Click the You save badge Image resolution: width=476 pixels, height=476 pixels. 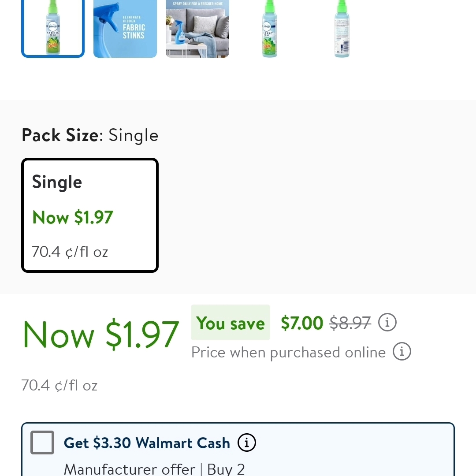[x=231, y=323]
